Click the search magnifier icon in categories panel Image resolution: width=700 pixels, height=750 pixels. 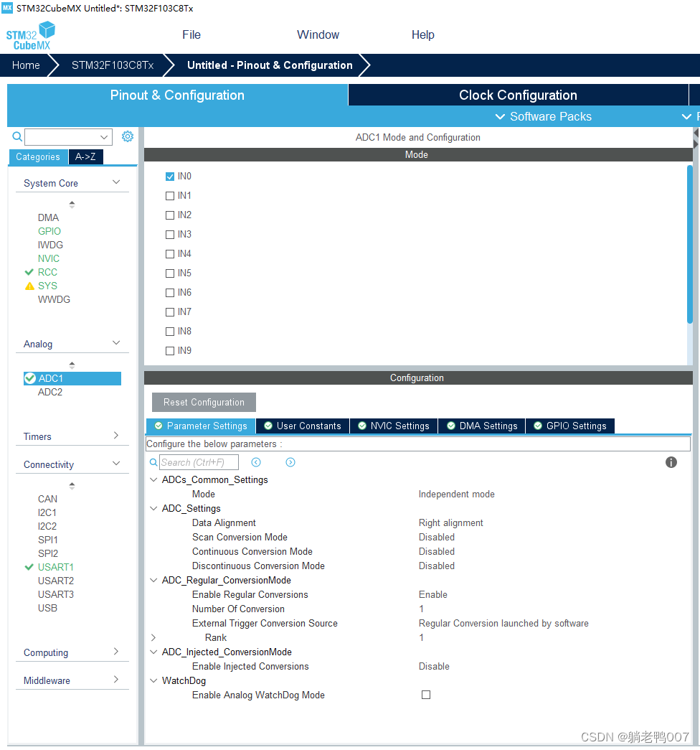17,137
